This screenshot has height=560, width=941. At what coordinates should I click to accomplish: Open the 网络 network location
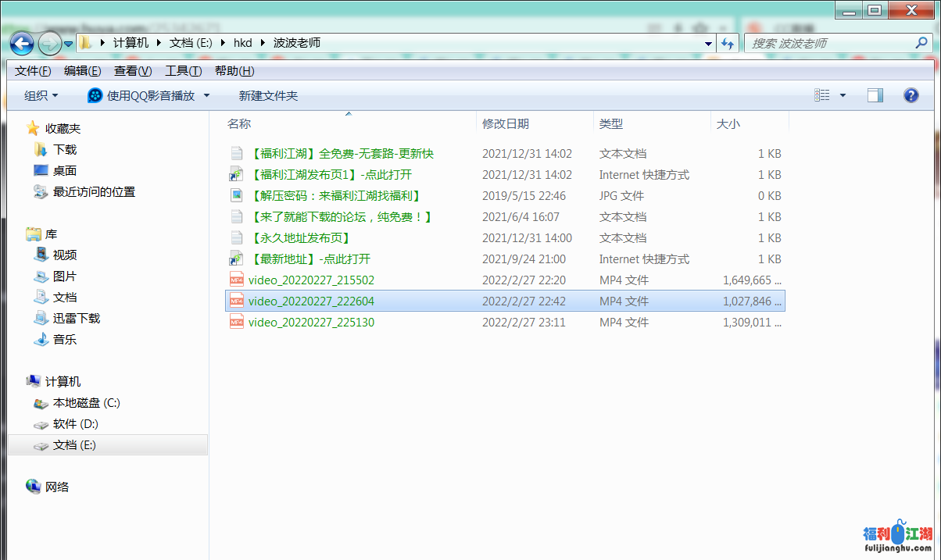(57, 487)
